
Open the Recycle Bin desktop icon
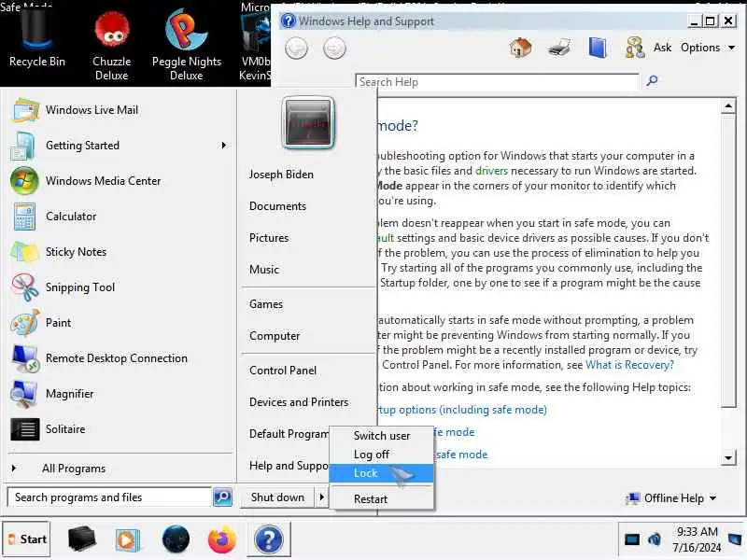click(36, 40)
